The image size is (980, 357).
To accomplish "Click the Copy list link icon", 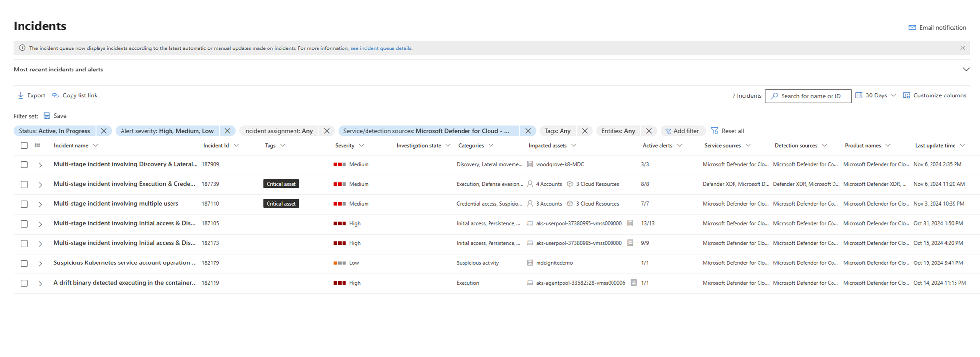I will pos(56,95).
